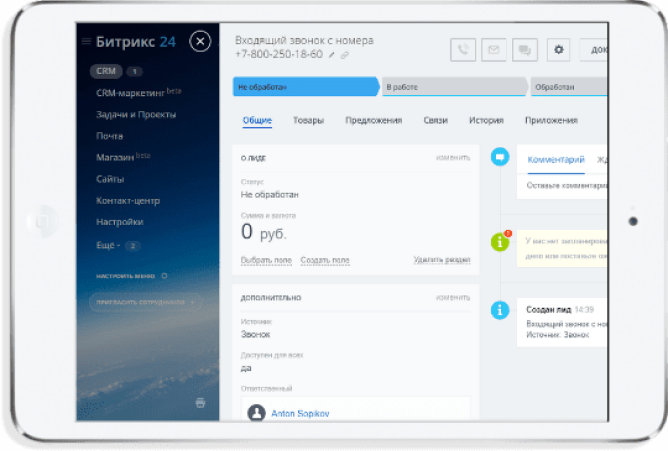The image size is (668, 451).
Task: Open the chat bubbles icon button
Action: (525, 50)
